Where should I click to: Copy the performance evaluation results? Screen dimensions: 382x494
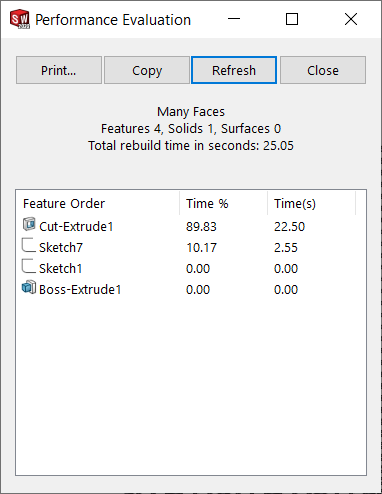(x=147, y=70)
